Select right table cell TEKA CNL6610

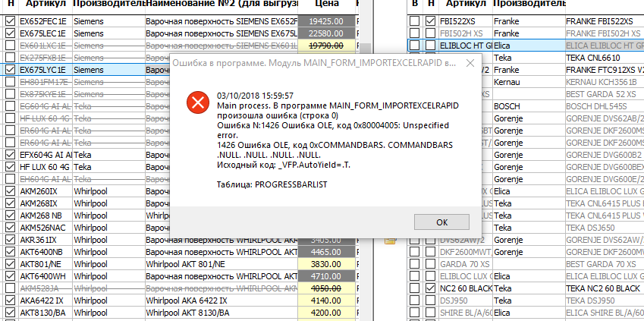click(604, 58)
